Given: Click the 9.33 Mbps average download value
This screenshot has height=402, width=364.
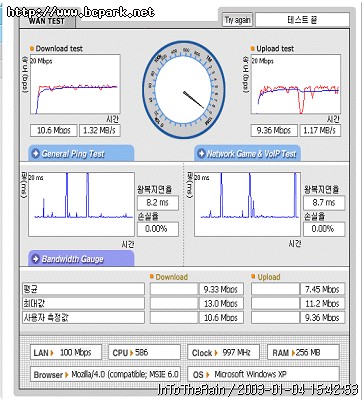Looking at the screenshot, I should click(x=221, y=289).
